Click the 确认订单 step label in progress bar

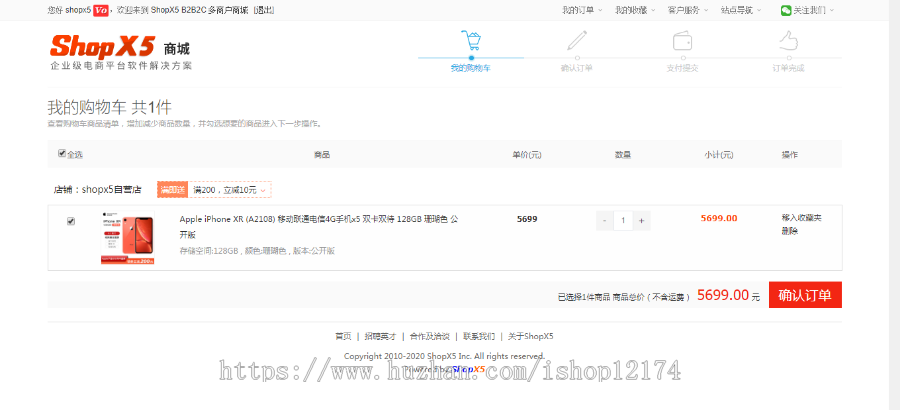pos(577,68)
